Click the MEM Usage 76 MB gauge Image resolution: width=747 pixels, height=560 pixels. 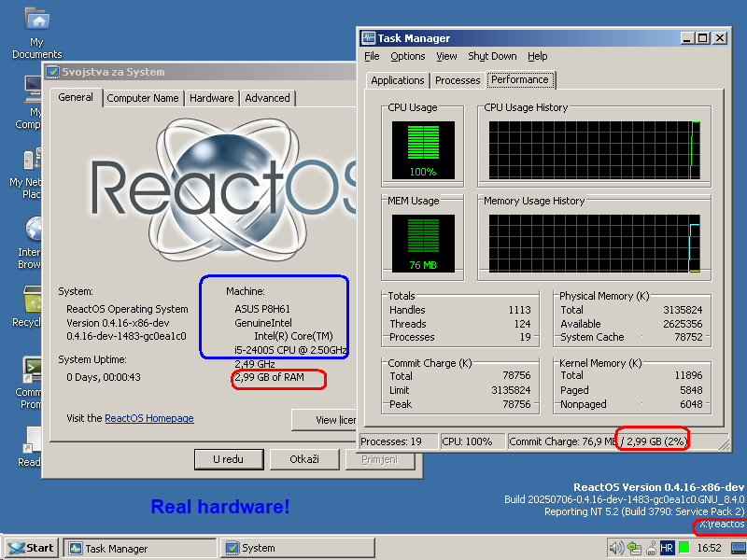point(423,244)
